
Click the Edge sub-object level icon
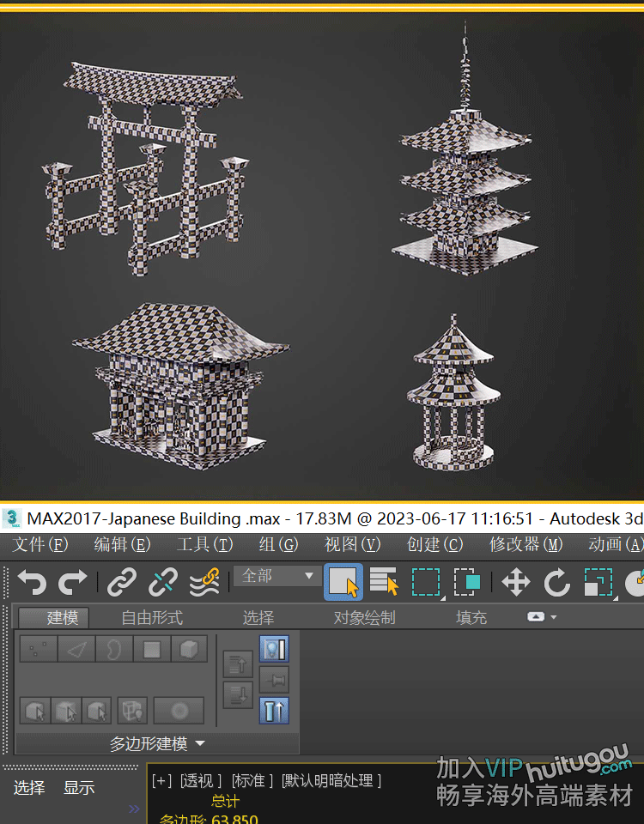click(76, 650)
